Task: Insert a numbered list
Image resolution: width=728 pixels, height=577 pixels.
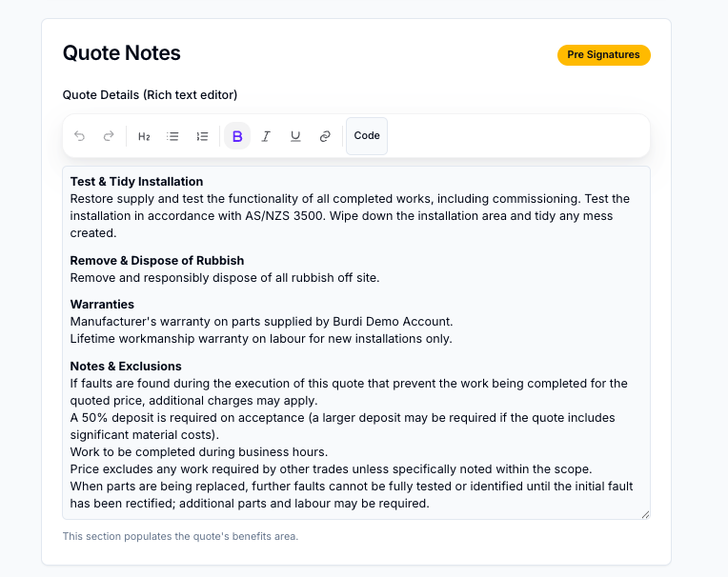Action: [x=202, y=136]
